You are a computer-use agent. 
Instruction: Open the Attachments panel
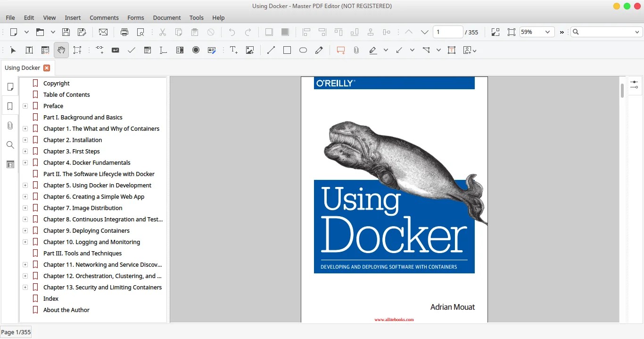click(x=10, y=125)
